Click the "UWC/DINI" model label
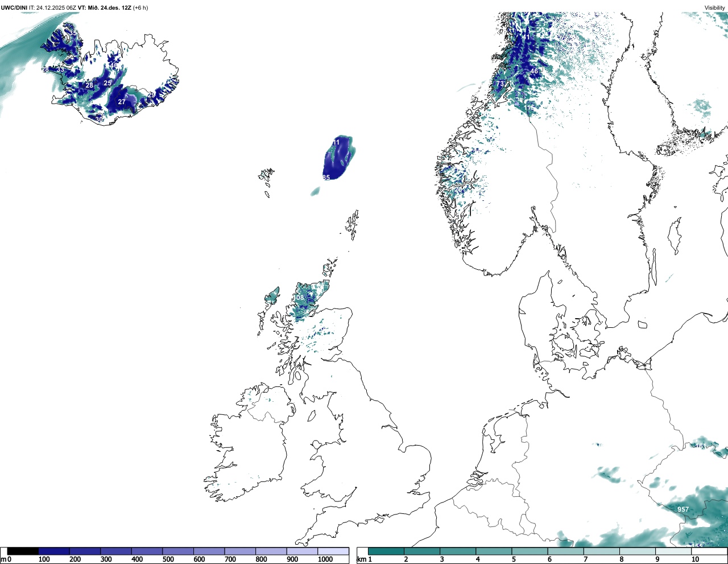Viewport: 728px width, 564px height. [x=14, y=8]
